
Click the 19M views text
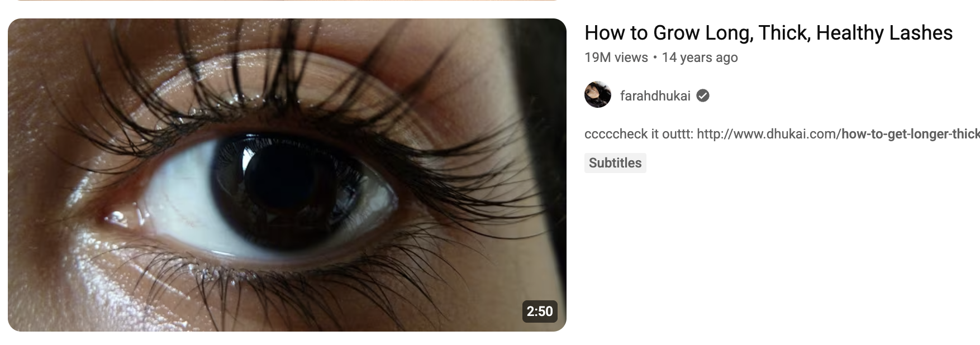point(616,57)
